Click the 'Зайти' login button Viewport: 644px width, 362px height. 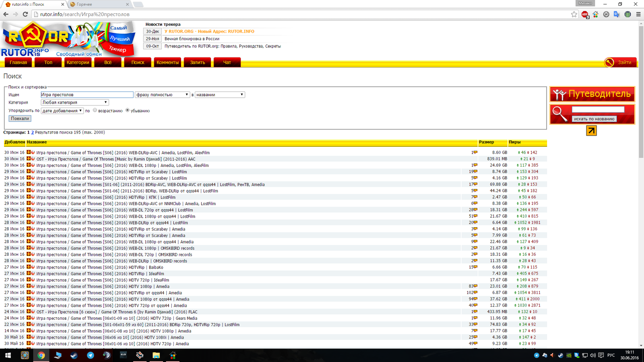(x=620, y=62)
